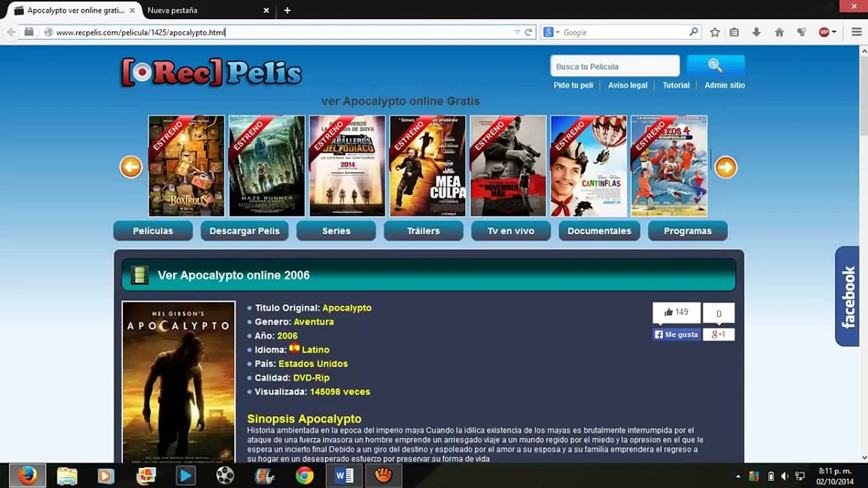This screenshot has height=488, width=868.
Task: Open the downloads arrow icon
Action: (756, 32)
